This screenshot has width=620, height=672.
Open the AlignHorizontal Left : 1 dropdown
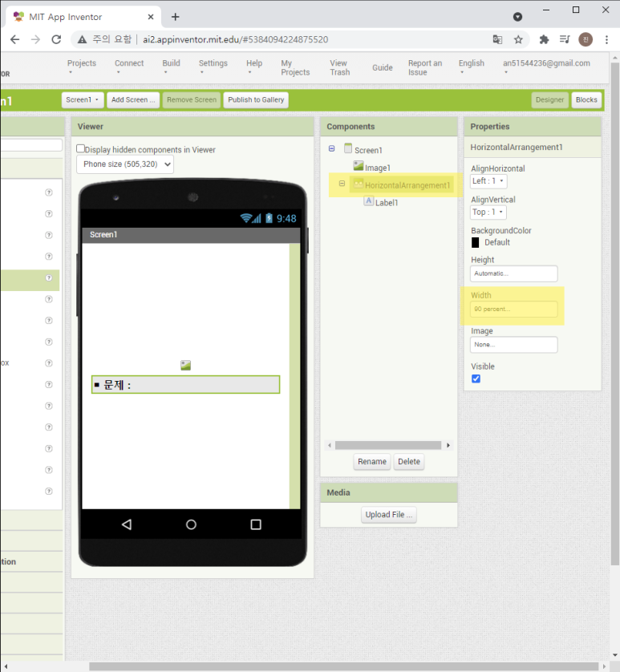[x=488, y=181]
